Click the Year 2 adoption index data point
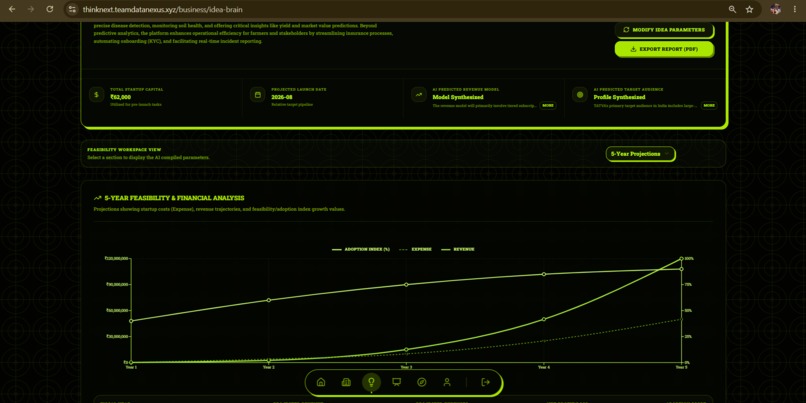This screenshot has height=403, width=806. click(x=268, y=300)
